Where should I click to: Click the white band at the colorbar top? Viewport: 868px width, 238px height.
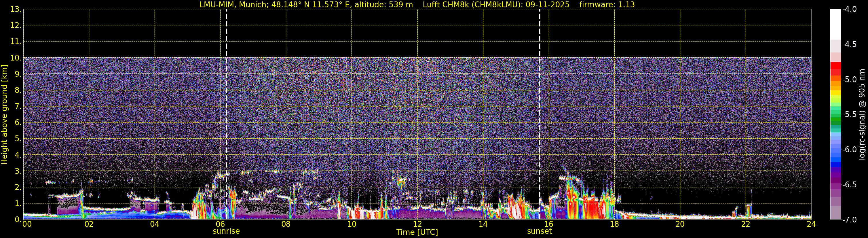coord(836,24)
